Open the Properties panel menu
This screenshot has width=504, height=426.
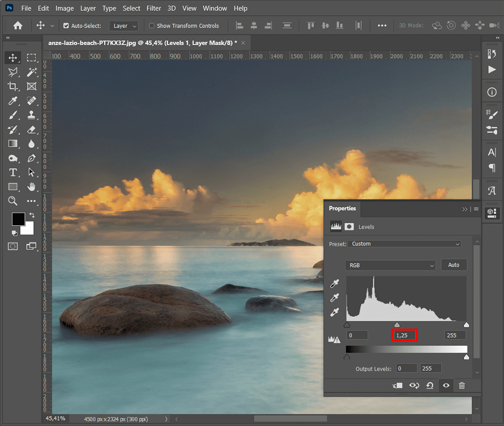tap(476, 209)
